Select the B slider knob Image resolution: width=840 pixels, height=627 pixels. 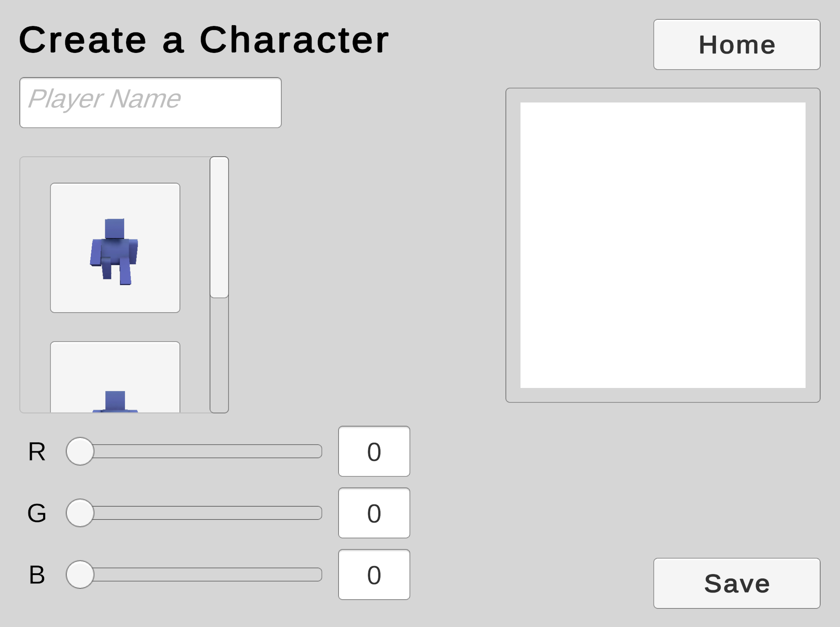click(x=80, y=575)
